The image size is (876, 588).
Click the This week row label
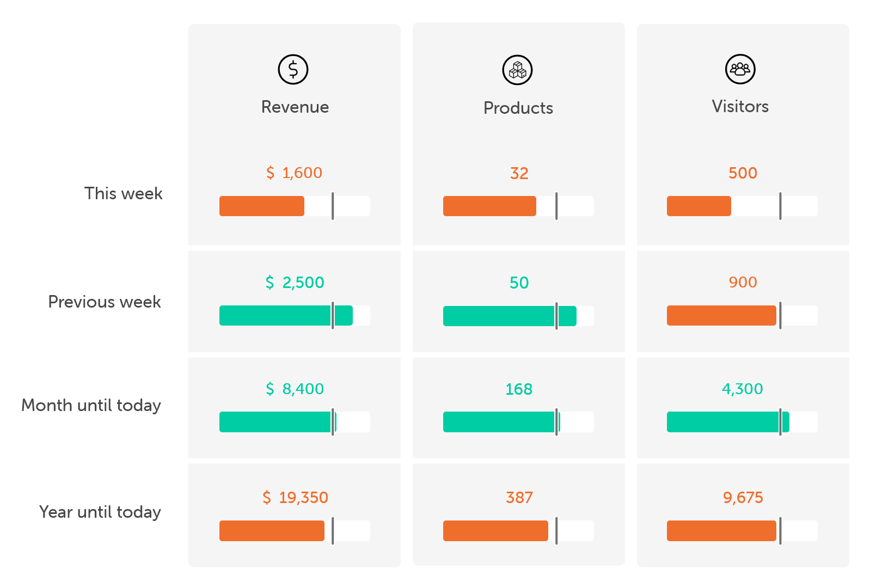(x=124, y=193)
